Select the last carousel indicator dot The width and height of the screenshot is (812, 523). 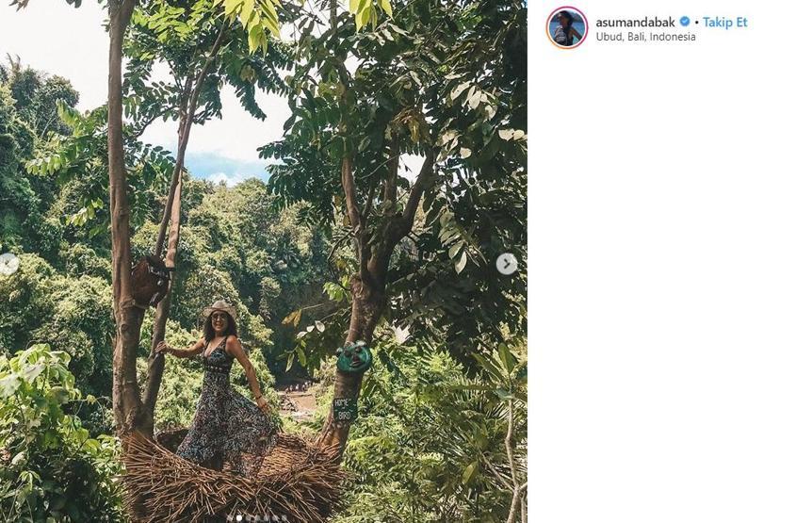pos(284,518)
